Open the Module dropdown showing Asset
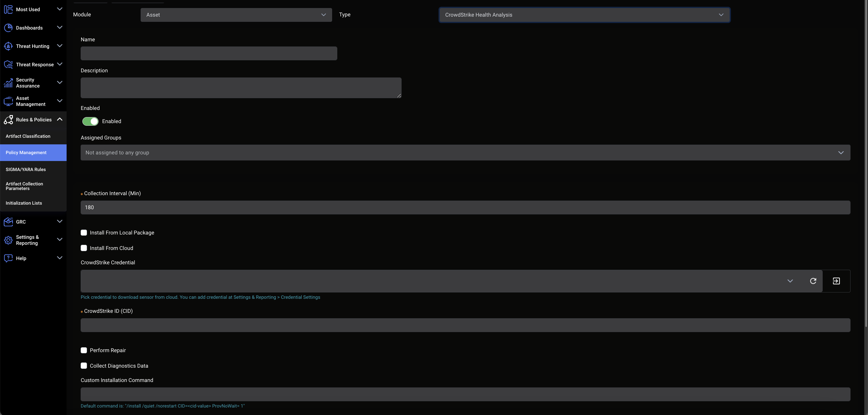 [236, 15]
